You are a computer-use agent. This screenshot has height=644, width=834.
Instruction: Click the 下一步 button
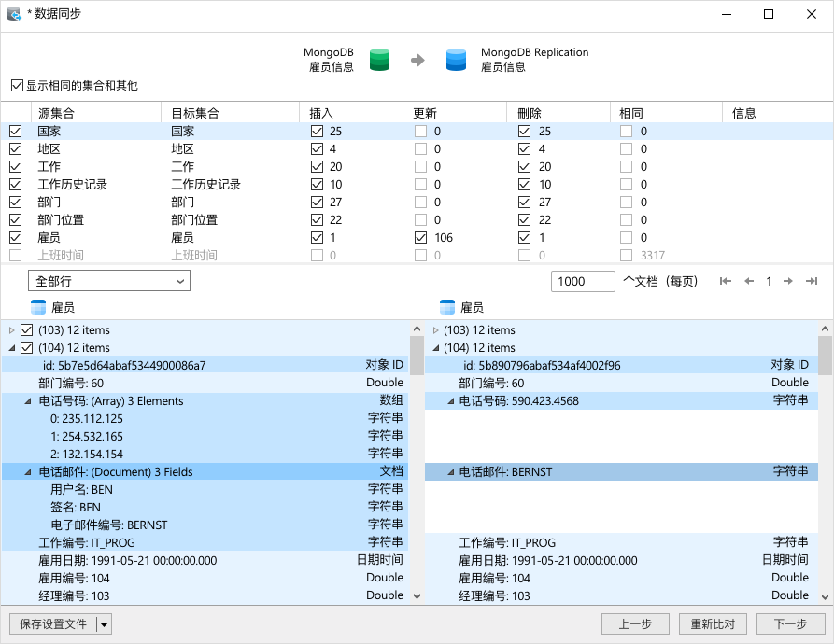(x=789, y=623)
